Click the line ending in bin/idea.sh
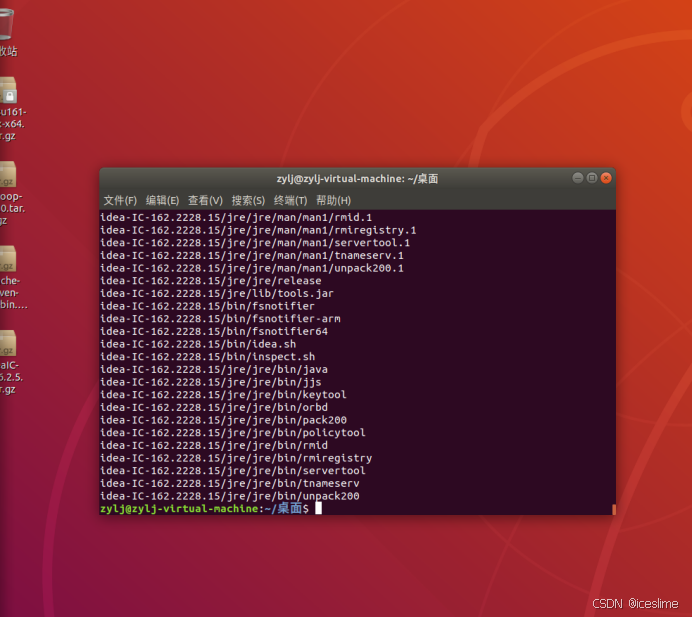The width and height of the screenshot is (692, 618). click(198, 344)
